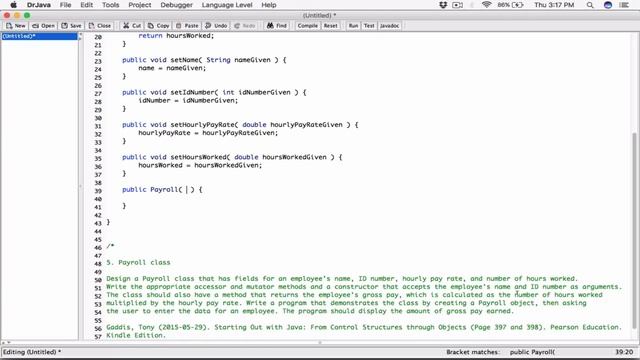640x360 pixels.
Task: Click on 'hourlyPayRate = hourlyPayRateGiven;' line
Action: click(208, 133)
